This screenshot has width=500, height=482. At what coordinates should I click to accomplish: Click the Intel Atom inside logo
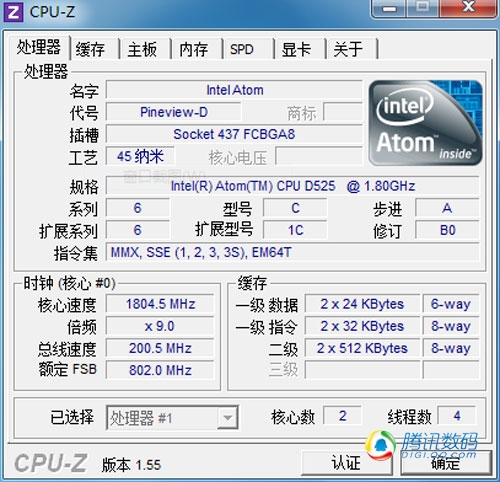pyautogui.click(x=426, y=123)
